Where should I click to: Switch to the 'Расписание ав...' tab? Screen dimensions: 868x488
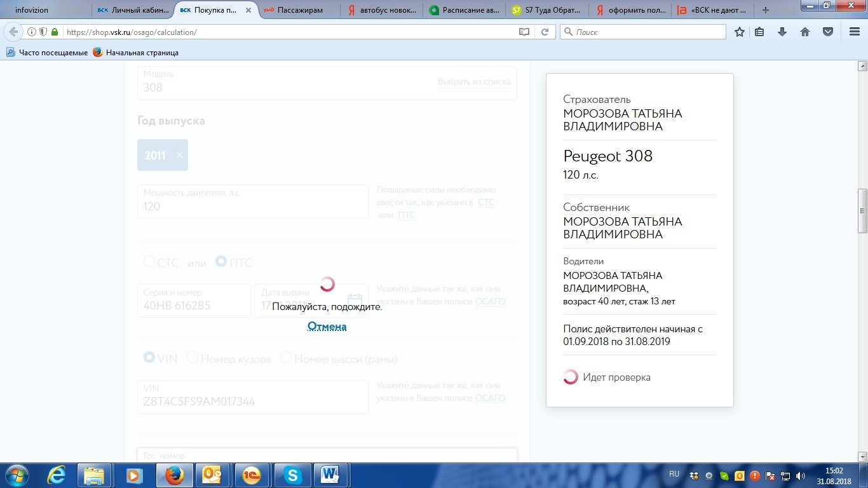pos(464,10)
